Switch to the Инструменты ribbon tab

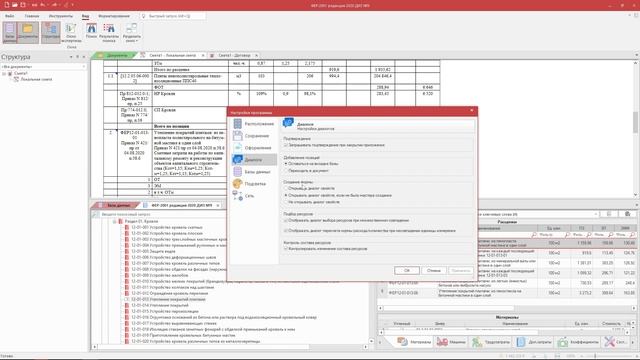point(60,16)
